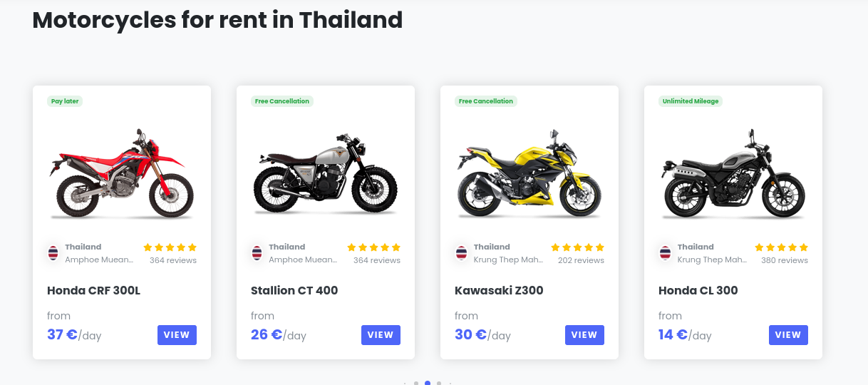Click Thailand flag icon on Honda CL 300 card
The width and height of the screenshot is (868, 385).
pos(665,253)
